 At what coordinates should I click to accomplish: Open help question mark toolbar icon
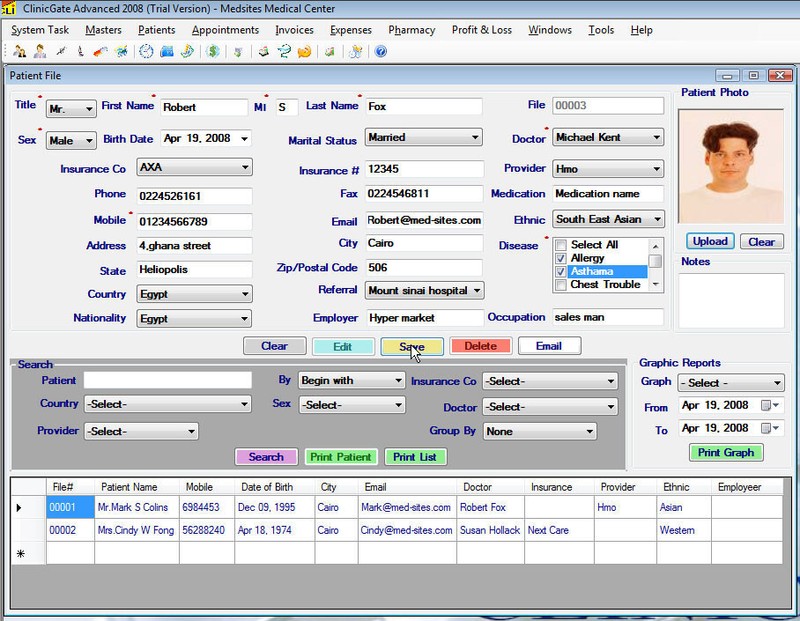(x=381, y=52)
